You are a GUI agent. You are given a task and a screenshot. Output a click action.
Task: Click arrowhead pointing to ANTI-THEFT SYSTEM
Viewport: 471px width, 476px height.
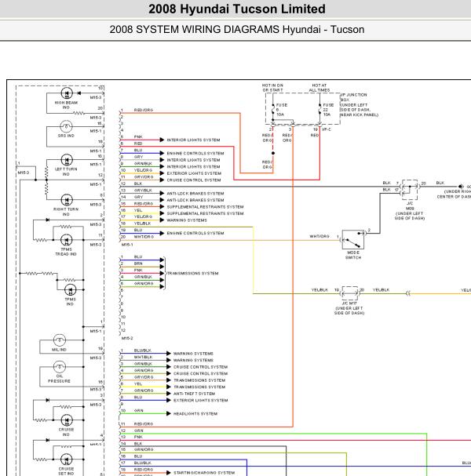[x=169, y=394]
